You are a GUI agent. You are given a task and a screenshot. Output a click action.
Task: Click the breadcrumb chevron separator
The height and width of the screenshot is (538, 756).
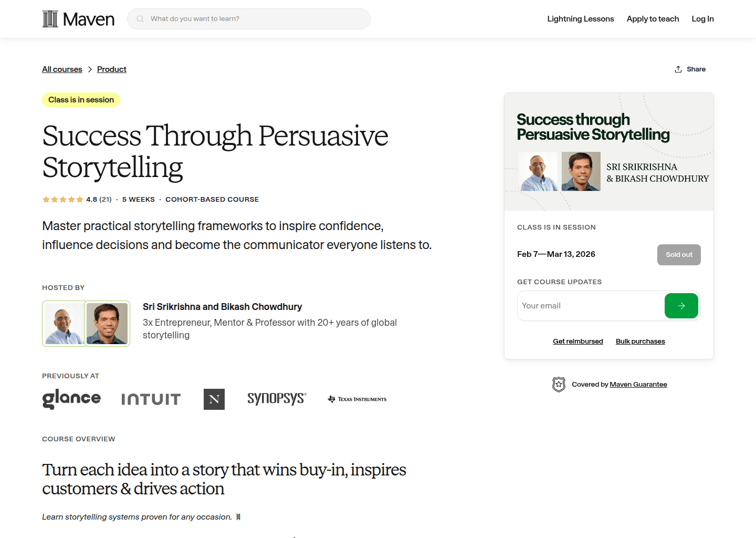(x=90, y=69)
